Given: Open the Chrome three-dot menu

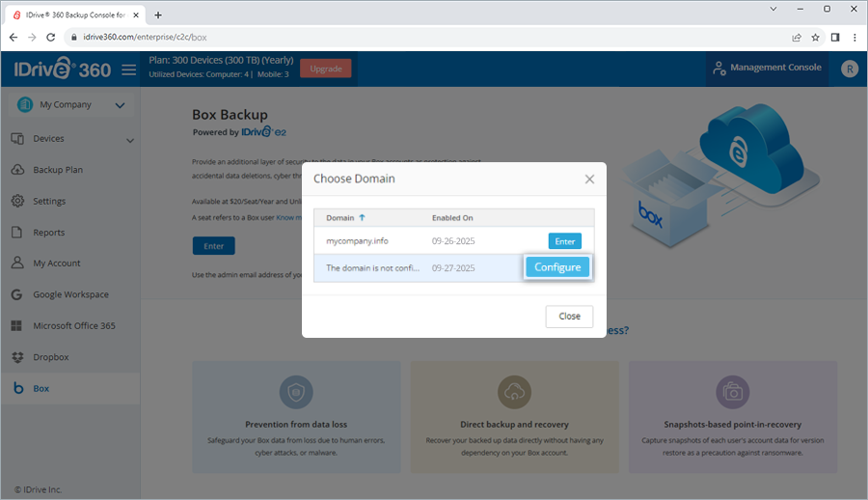Looking at the screenshot, I should coord(854,37).
